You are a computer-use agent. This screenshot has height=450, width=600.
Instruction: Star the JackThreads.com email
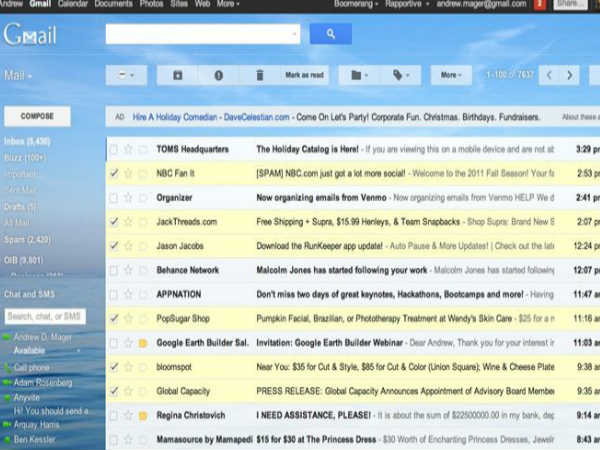click(128, 222)
